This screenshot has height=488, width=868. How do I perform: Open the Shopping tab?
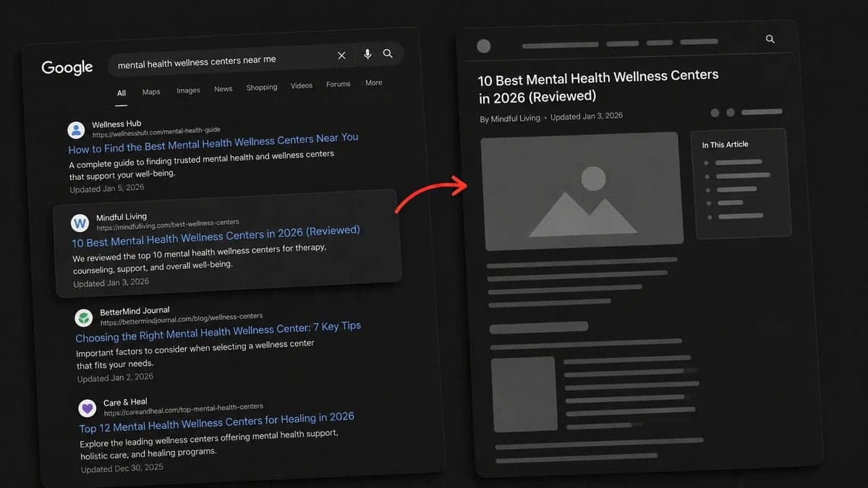262,87
